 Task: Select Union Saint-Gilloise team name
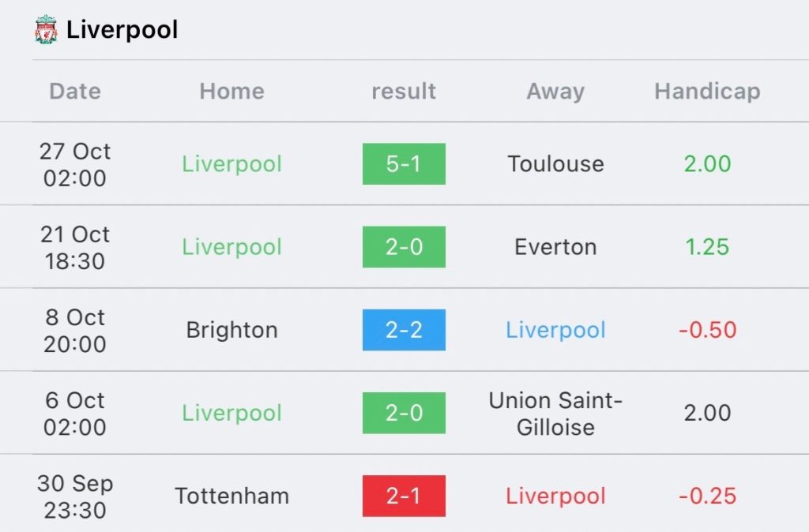(x=555, y=414)
